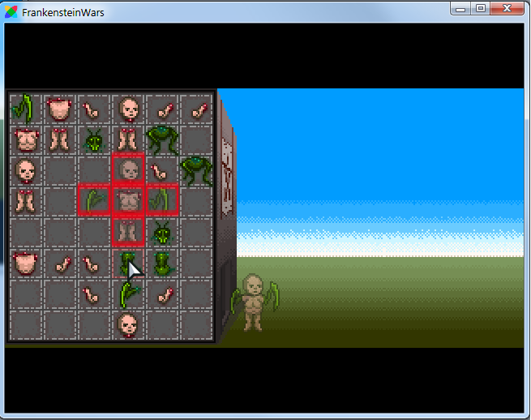Screen dimensions: 531x420
Task: Click the assembled winged creature on the grass
Action: 253,302
